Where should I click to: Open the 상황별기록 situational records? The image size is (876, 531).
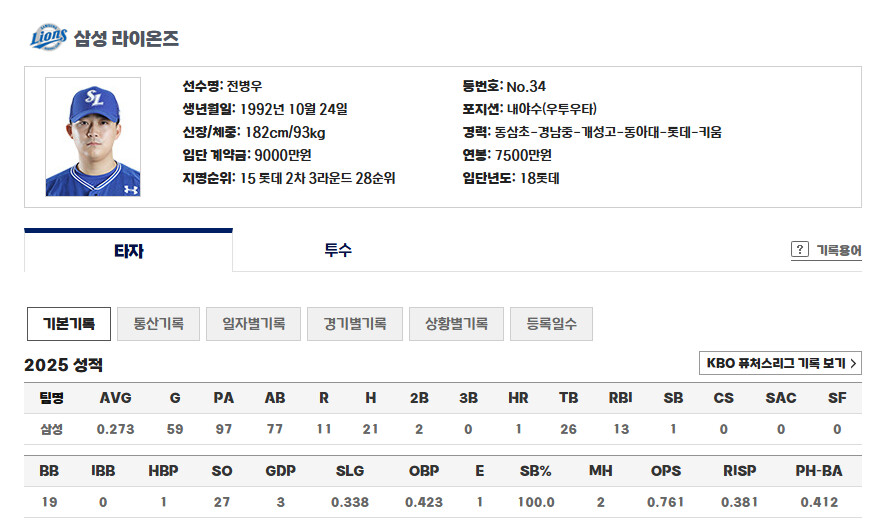456,324
